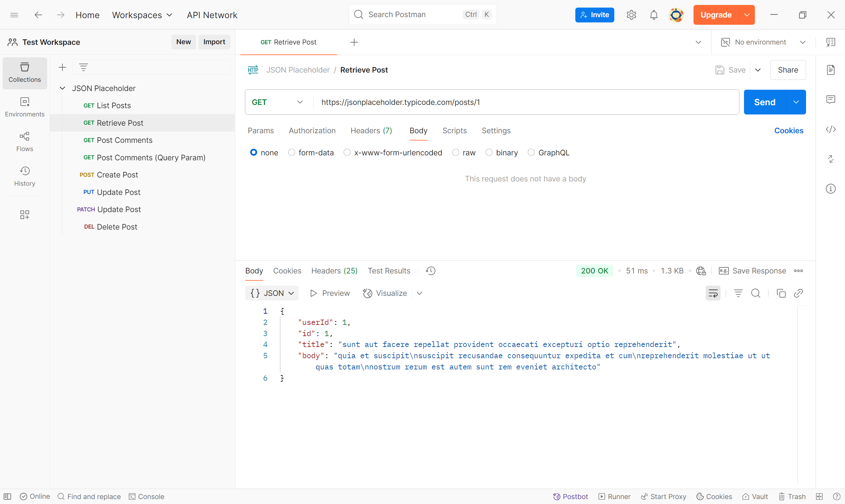Open the hamburger menu icon
The width and height of the screenshot is (845, 504).
coord(14,15)
